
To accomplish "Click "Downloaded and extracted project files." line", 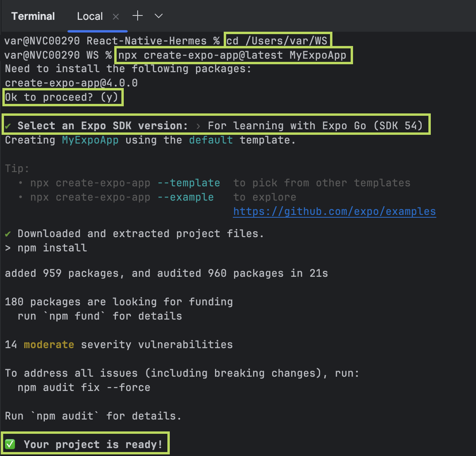I will [134, 234].
